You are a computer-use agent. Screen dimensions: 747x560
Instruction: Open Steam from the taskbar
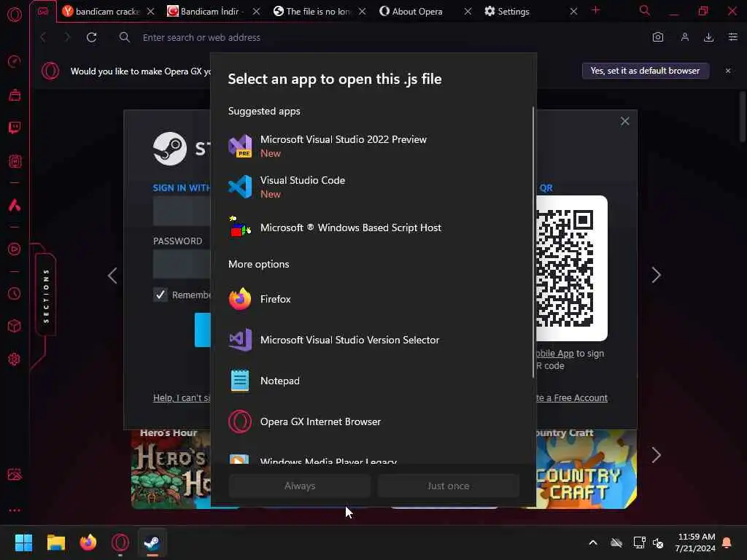[152, 542]
